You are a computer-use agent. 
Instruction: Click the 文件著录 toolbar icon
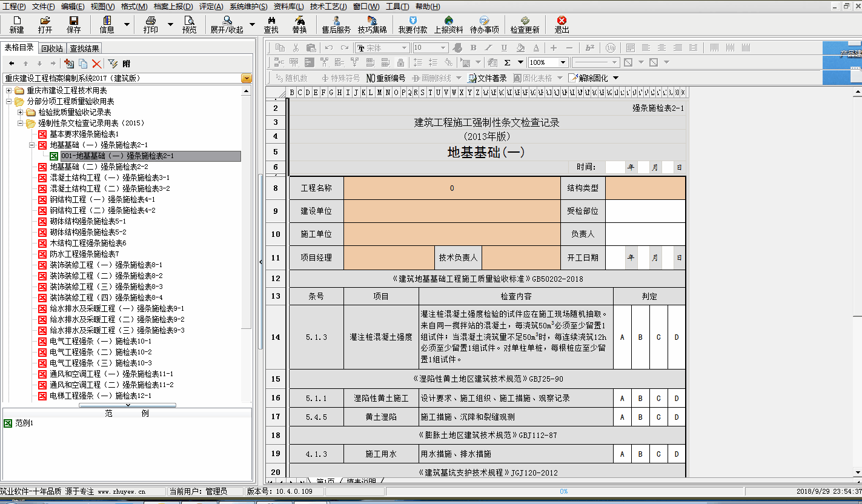click(487, 78)
